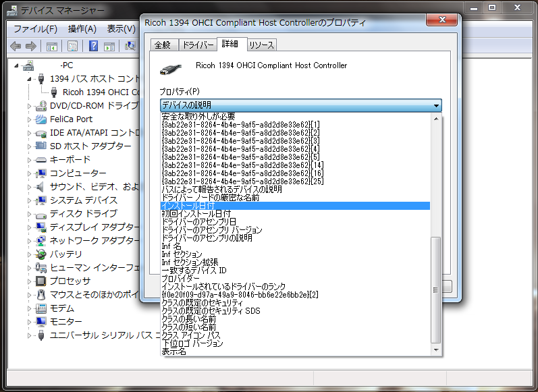Viewport: 538px width, 392px height.
Task: Select Inf セクション拡張 in the list
Action: pos(295,262)
